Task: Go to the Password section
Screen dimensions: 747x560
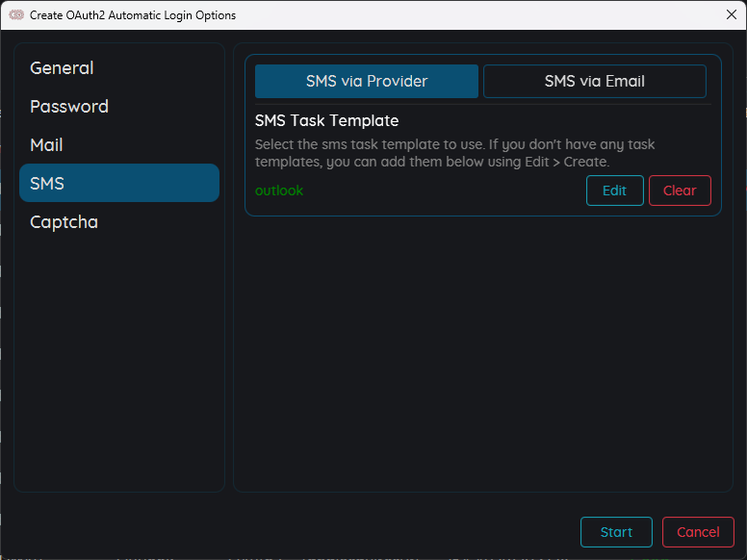Action: click(x=69, y=107)
